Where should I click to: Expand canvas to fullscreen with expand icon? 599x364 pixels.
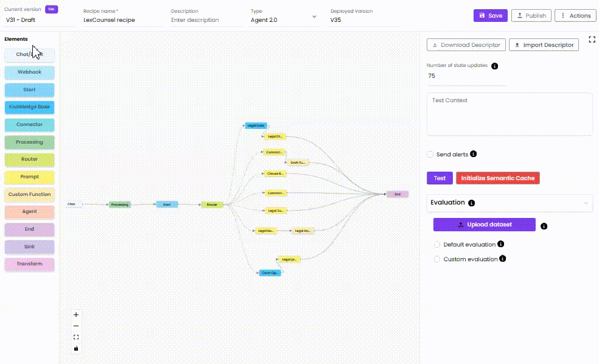click(592, 39)
